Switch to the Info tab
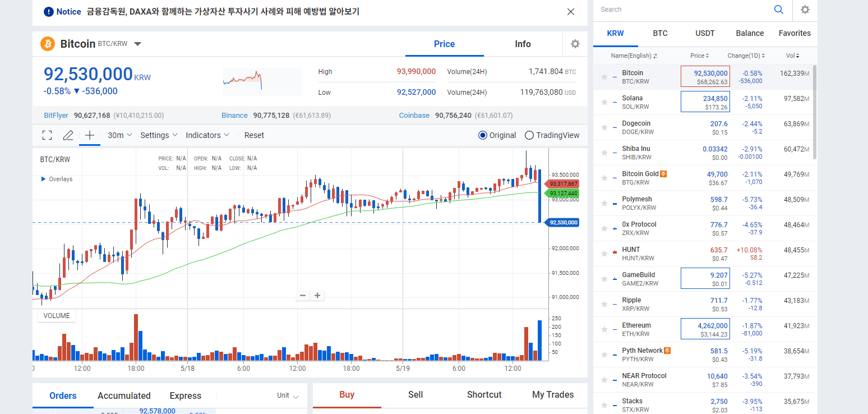 tap(523, 44)
